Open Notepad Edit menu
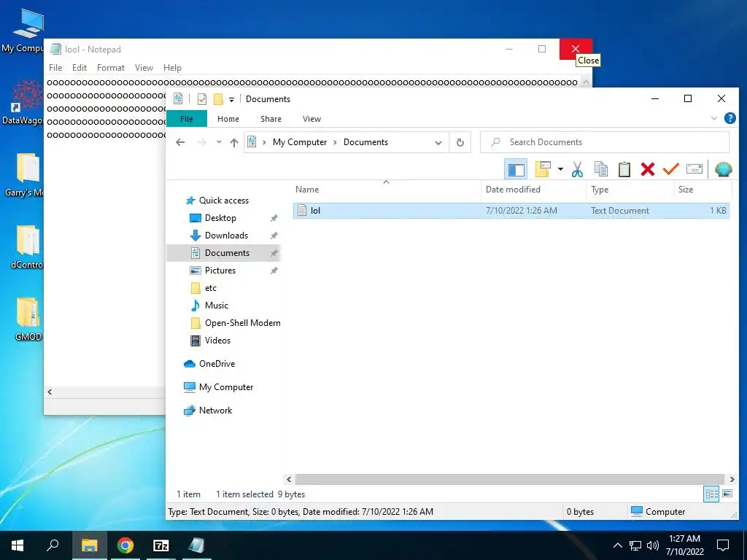The width and height of the screenshot is (747, 560). tap(79, 68)
